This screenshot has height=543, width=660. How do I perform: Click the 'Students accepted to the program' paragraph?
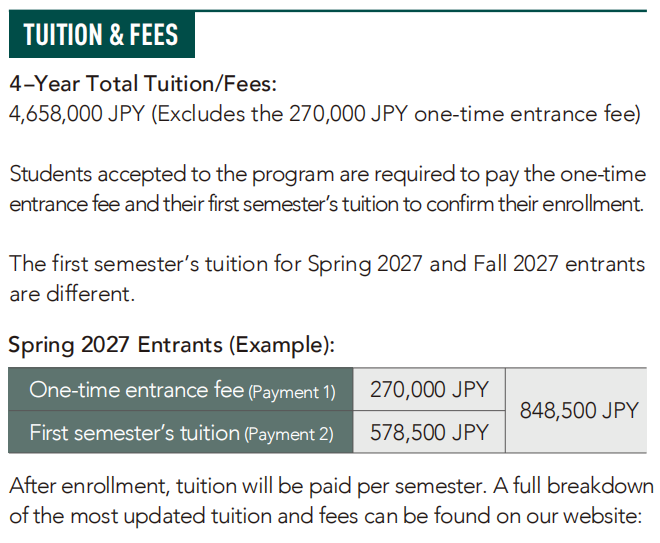pos(327,189)
